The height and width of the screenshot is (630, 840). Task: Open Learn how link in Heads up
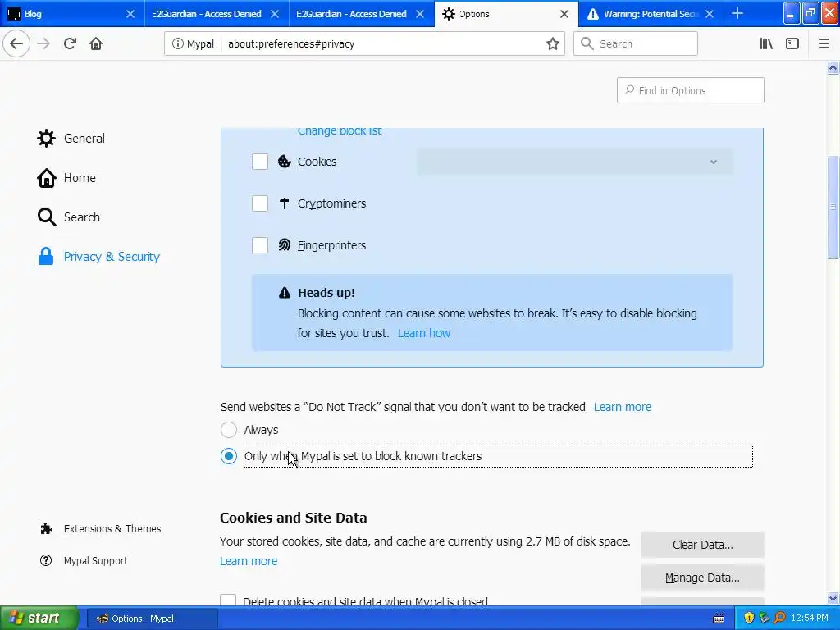coord(424,333)
